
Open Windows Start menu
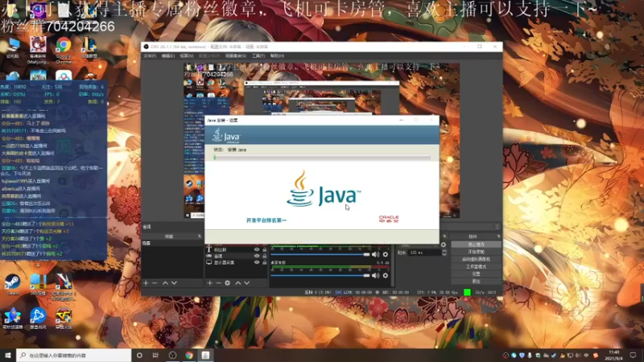point(8,355)
